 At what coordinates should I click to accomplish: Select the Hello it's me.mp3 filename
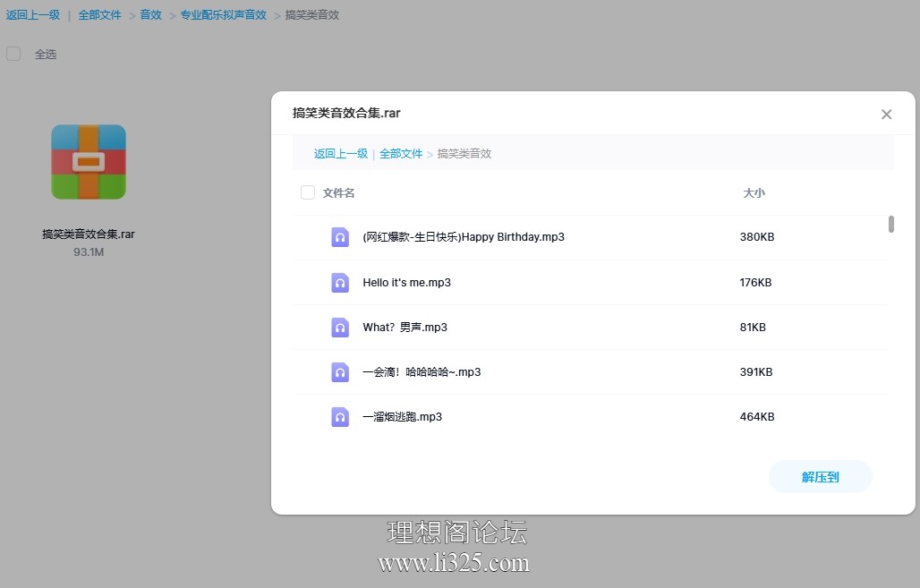(x=406, y=283)
